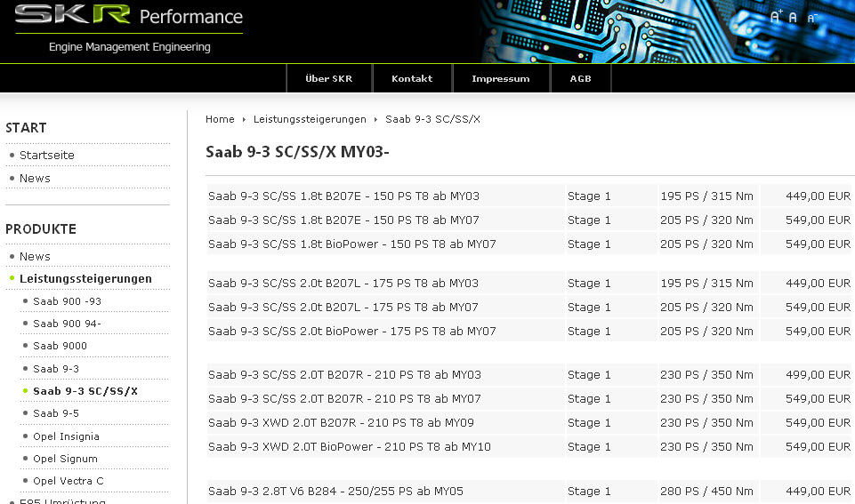The image size is (855, 504).
Task: Select Leistungssteigerungen in sidebar
Action: click(x=85, y=278)
